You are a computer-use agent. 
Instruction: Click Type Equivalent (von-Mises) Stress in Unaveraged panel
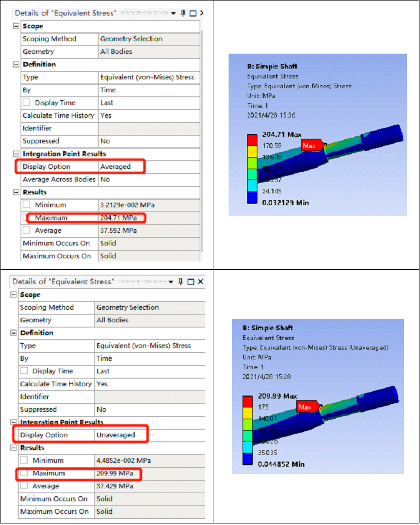click(150, 346)
